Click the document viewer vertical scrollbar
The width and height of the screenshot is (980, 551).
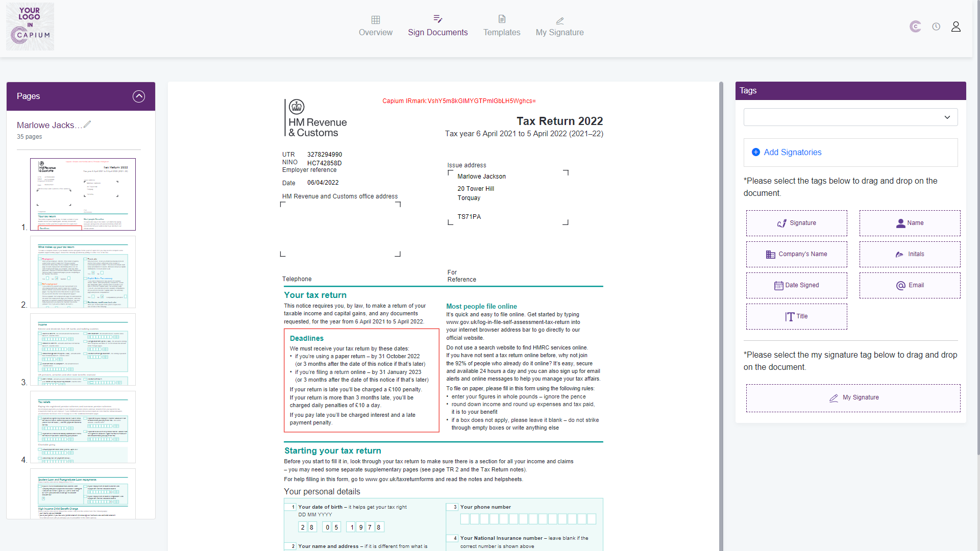721,306
